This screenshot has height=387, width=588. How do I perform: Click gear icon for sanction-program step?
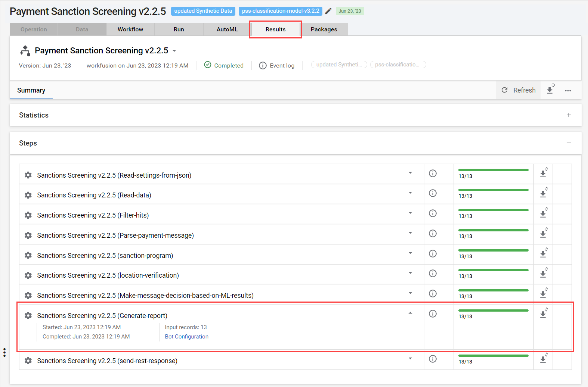click(28, 255)
